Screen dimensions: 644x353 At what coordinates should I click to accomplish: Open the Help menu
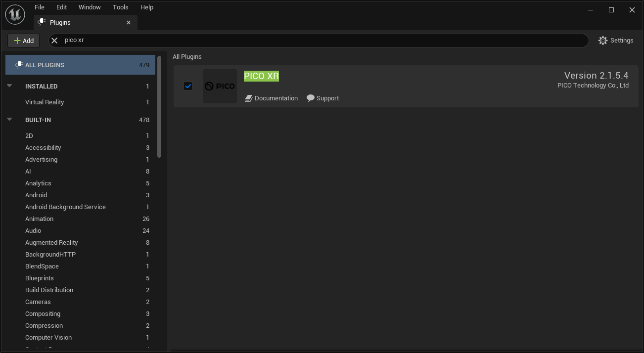(x=147, y=7)
